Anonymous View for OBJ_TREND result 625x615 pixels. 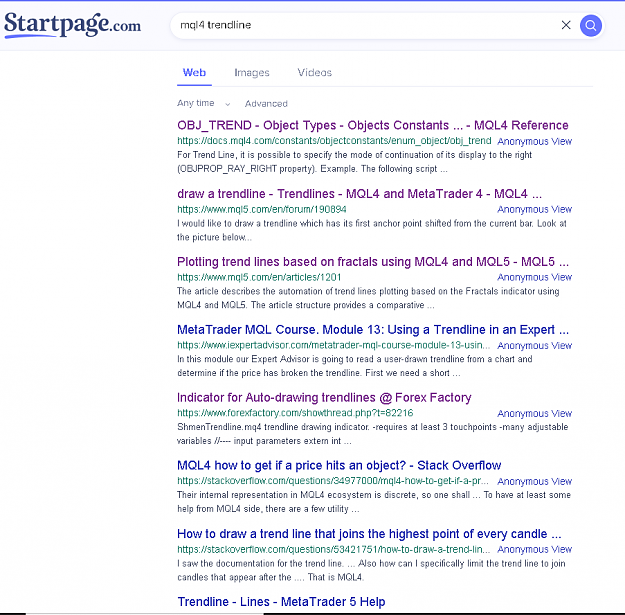click(535, 141)
